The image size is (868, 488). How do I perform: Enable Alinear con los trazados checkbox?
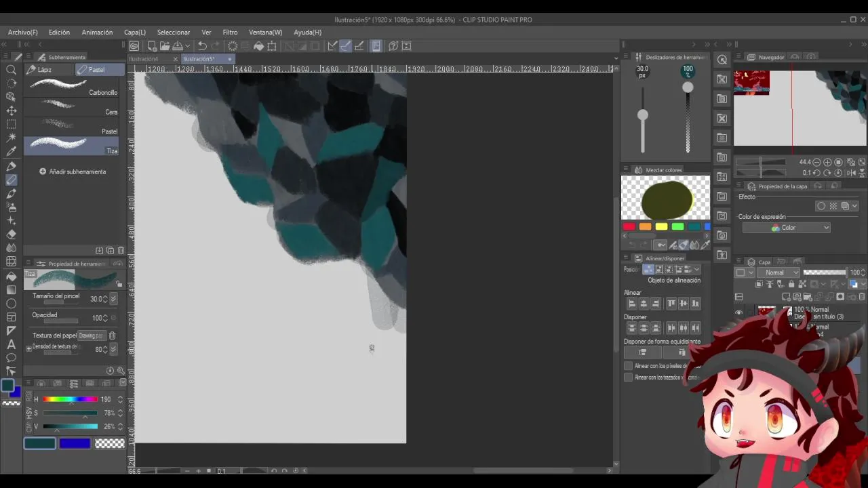click(x=628, y=378)
